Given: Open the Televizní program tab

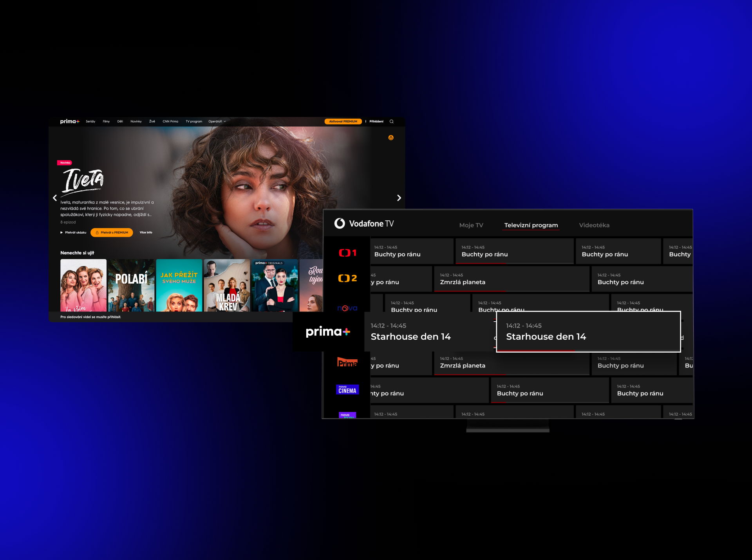Looking at the screenshot, I should (x=531, y=225).
